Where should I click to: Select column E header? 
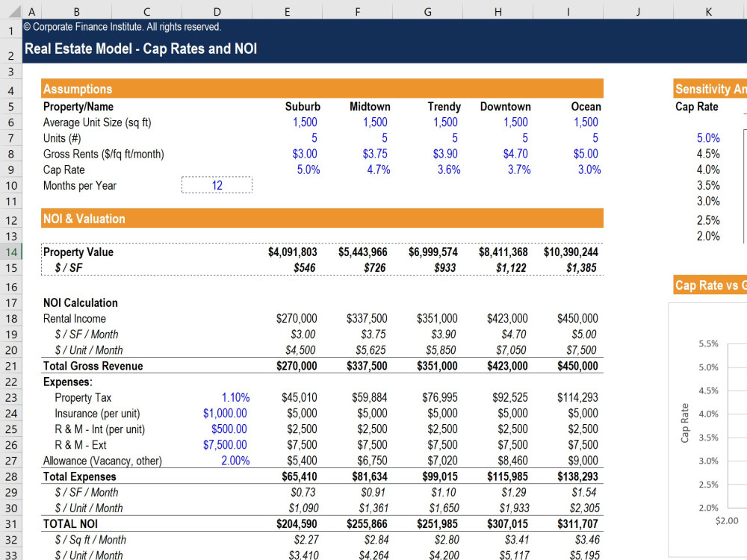[x=288, y=11]
